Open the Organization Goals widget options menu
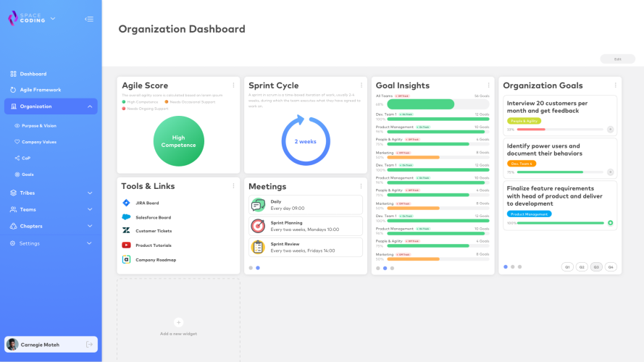 tap(615, 85)
